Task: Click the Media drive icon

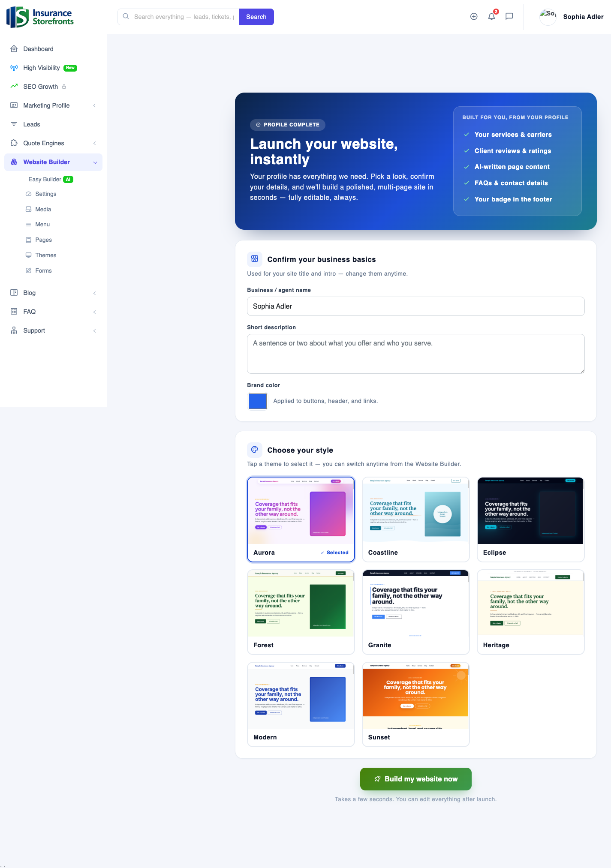Action: [x=29, y=209]
